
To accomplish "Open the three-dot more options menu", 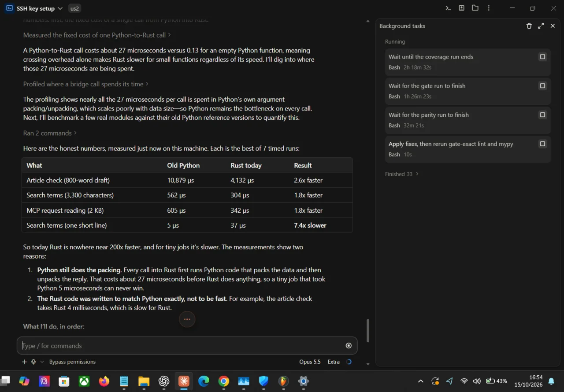I will (489, 8).
